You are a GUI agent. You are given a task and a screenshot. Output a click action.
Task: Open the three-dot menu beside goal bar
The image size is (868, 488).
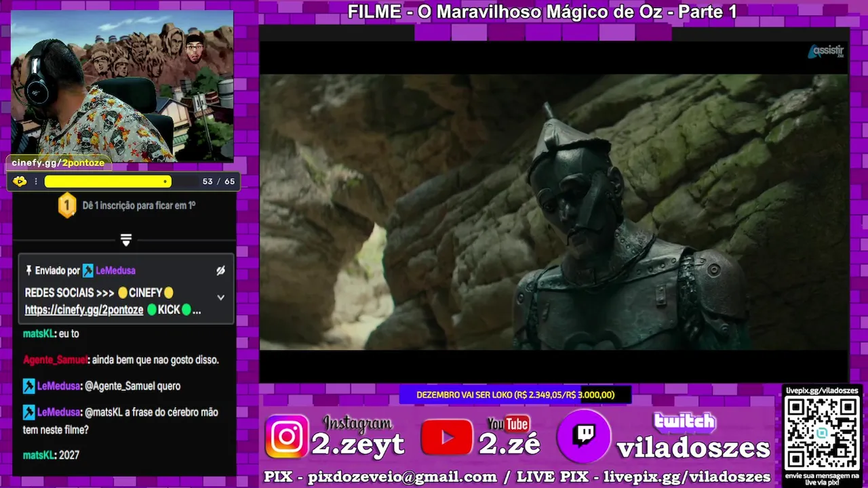tap(36, 182)
